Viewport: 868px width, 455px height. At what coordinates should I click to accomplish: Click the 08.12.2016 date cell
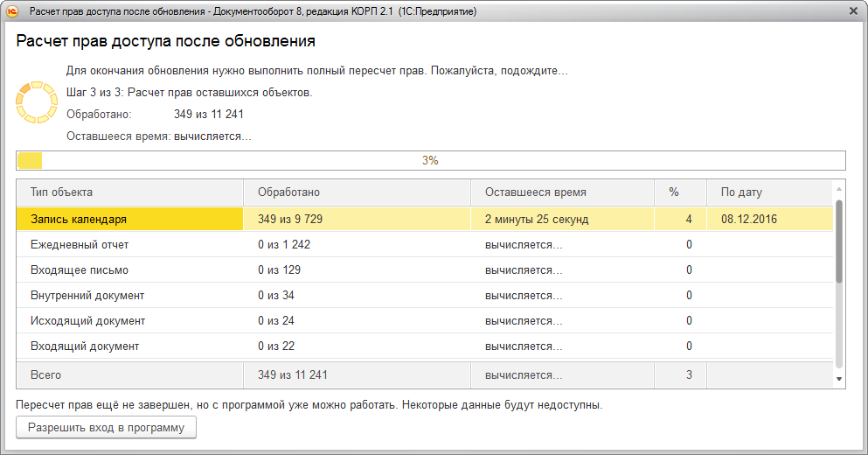click(x=749, y=220)
